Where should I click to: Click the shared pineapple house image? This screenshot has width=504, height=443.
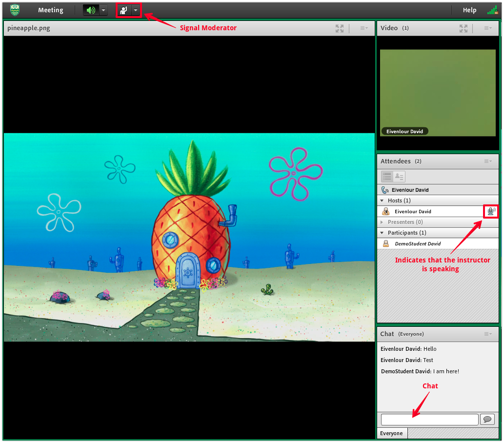tap(189, 237)
